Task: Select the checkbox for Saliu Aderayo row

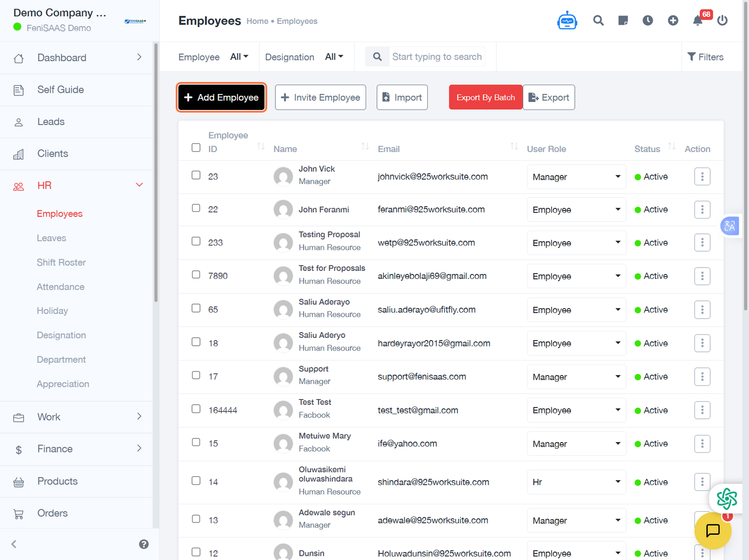Action: (x=196, y=308)
